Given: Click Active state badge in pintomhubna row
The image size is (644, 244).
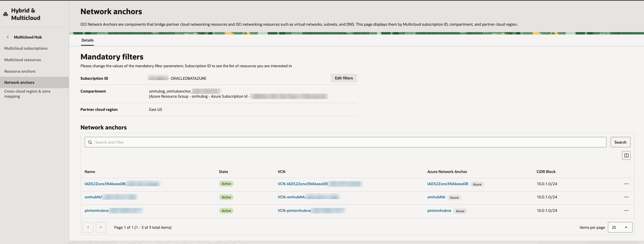Looking at the screenshot, I should coord(226,211).
